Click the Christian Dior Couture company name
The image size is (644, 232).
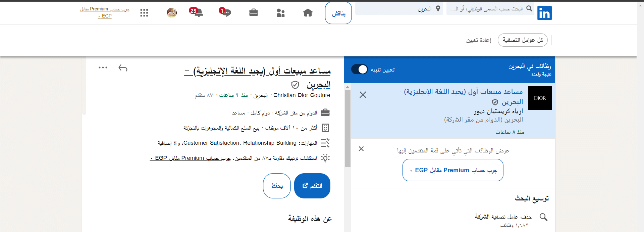[302, 95]
